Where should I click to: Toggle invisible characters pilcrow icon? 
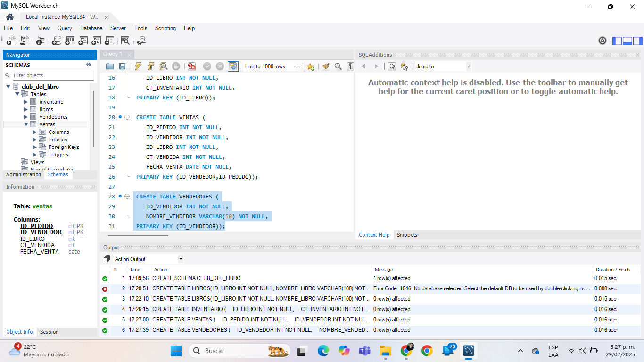pyautogui.click(x=350, y=66)
